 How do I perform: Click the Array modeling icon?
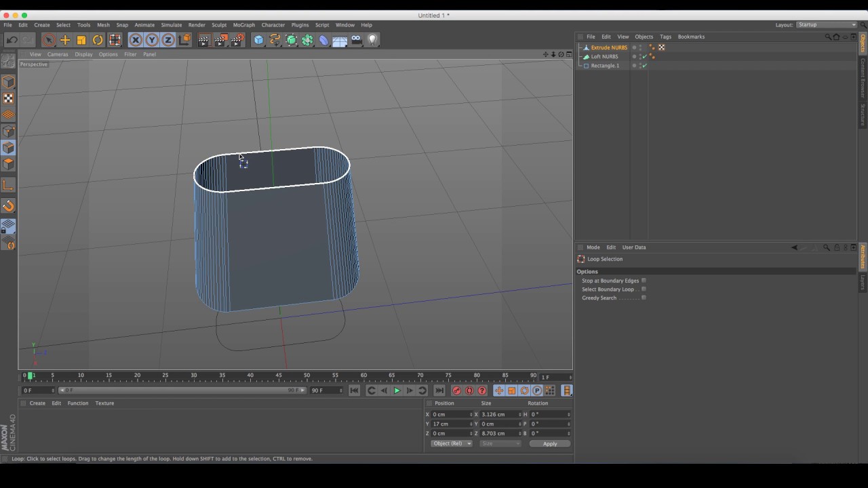click(x=307, y=40)
